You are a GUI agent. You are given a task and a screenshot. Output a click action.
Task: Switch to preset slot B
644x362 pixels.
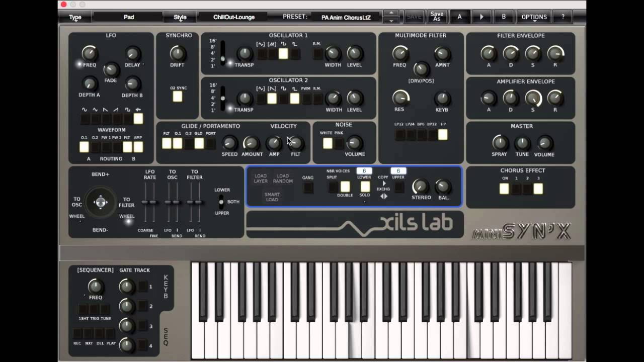point(504,17)
